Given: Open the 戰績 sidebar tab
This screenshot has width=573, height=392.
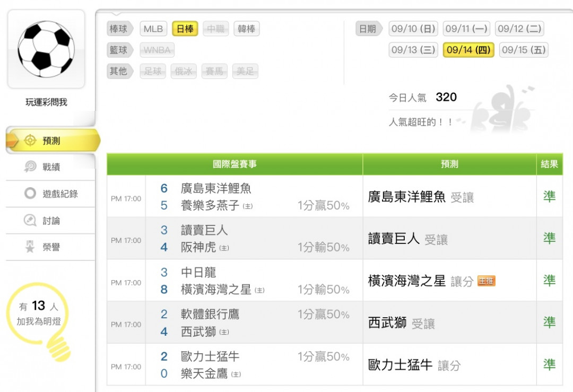Looking at the screenshot, I should pos(50,167).
